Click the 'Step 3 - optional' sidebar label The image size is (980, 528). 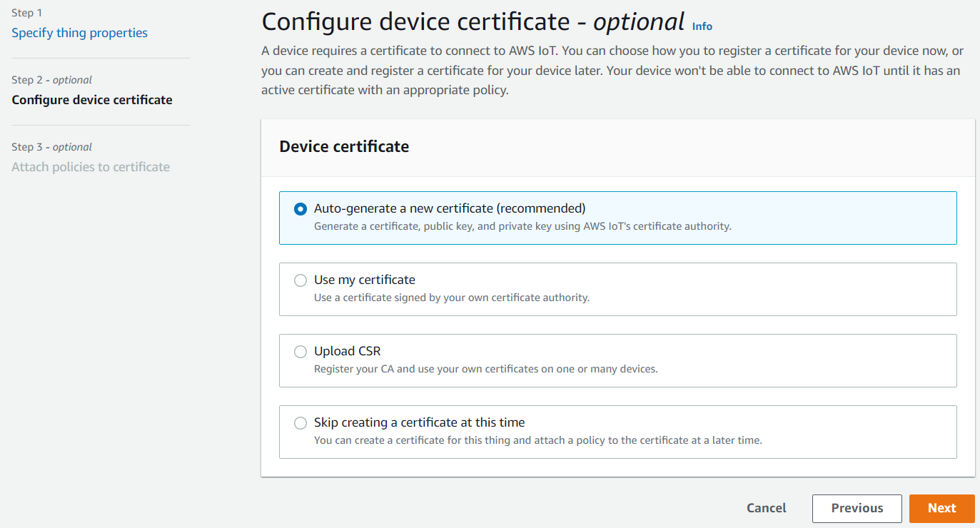pyautogui.click(x=52, y=147)
